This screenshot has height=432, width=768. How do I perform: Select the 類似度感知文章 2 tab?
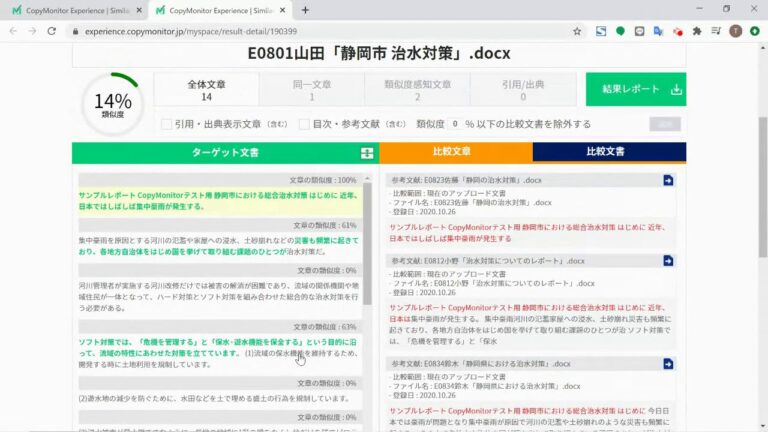pos(417,90)
